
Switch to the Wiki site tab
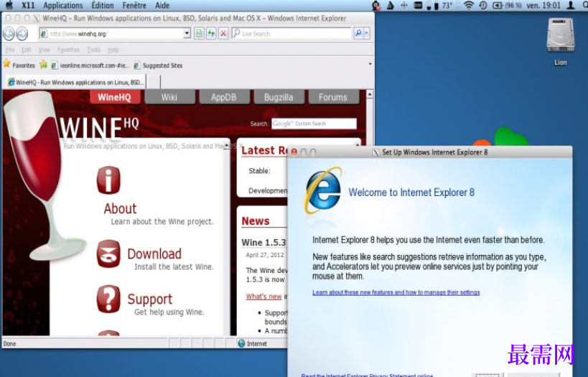169,97
